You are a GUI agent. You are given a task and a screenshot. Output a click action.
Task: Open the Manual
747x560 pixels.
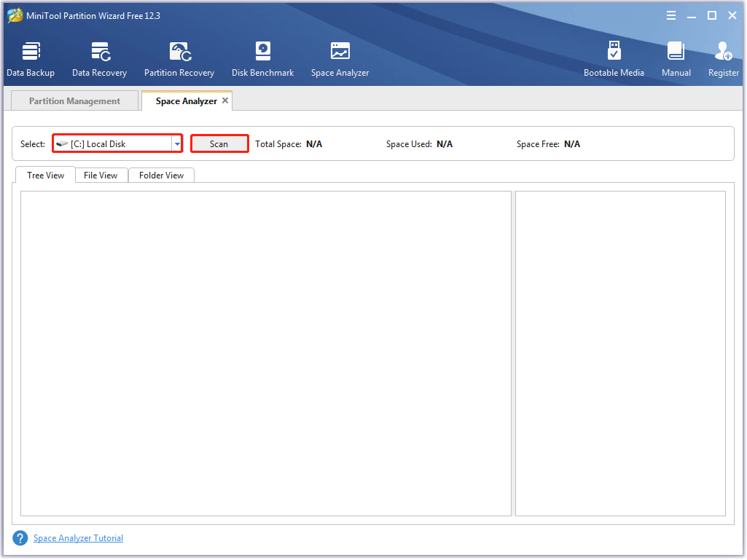[676, 60]
